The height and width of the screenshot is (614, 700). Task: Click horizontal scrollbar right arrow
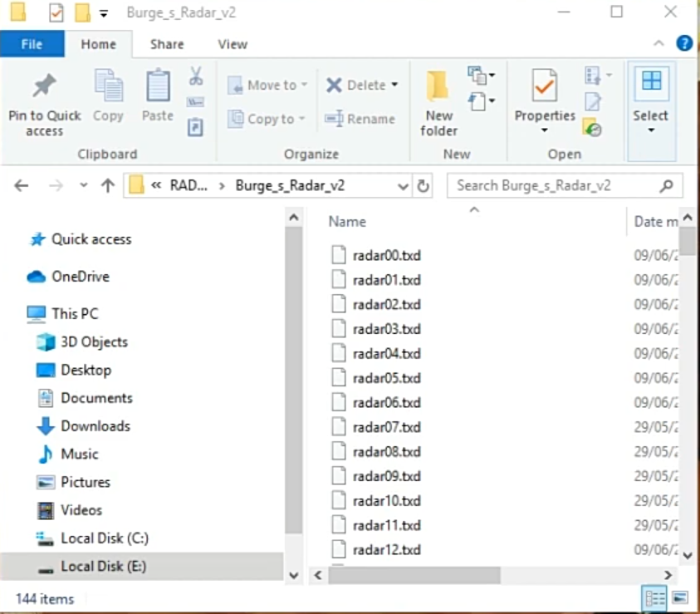tap(668, 575)
